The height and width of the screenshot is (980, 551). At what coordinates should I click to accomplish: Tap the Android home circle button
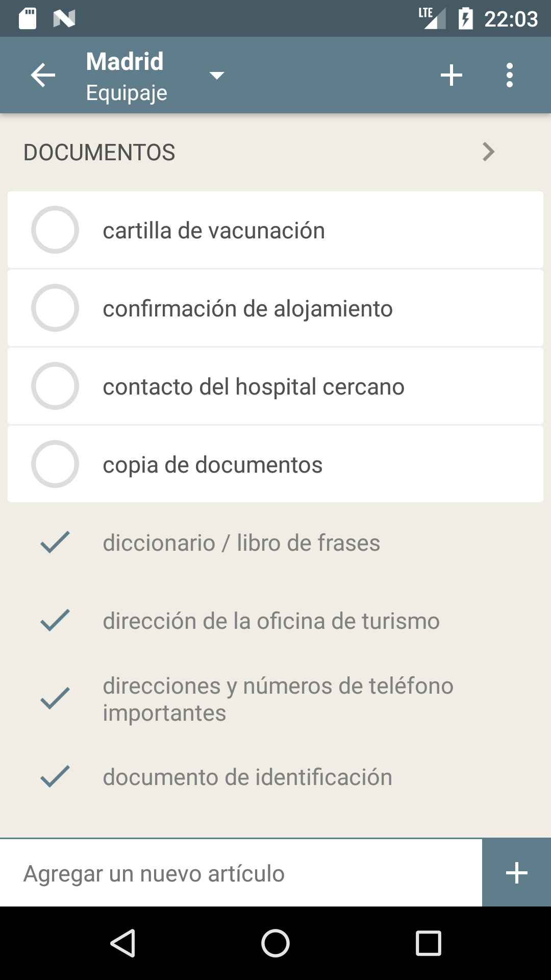(x=275, y=943)
